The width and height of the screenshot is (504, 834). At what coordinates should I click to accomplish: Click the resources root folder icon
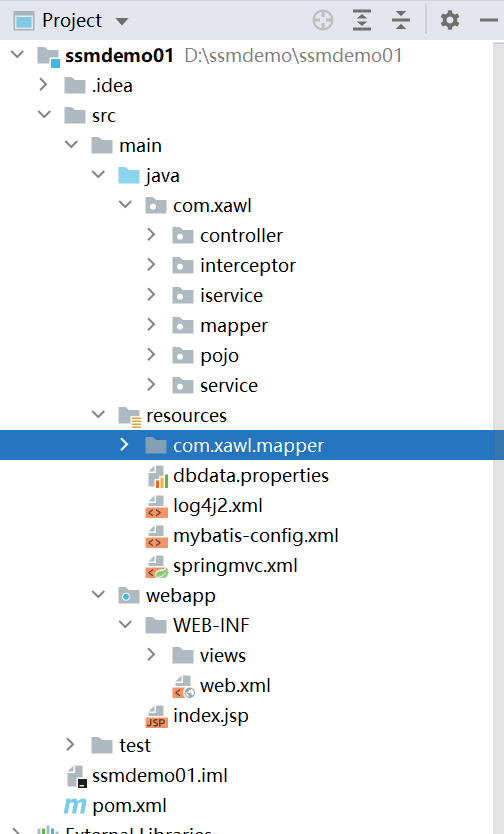click(130, 416)
